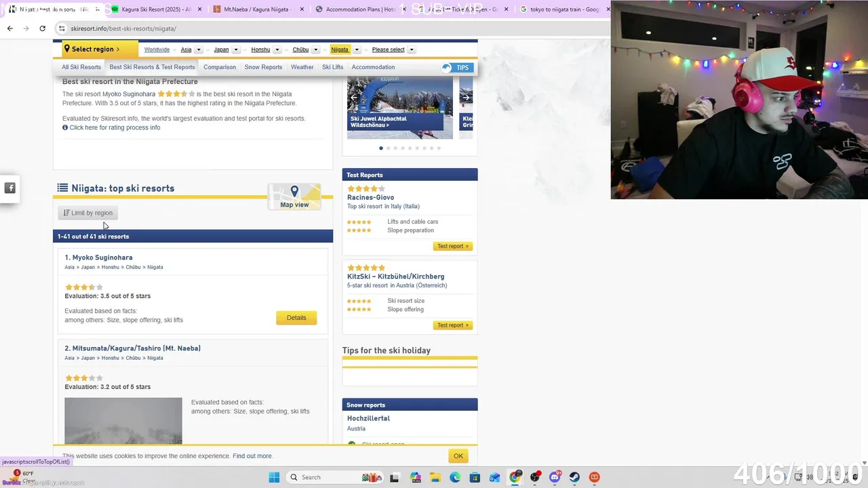
Task: Open Racines-Giovo Test report button
Action: [452, 246]
